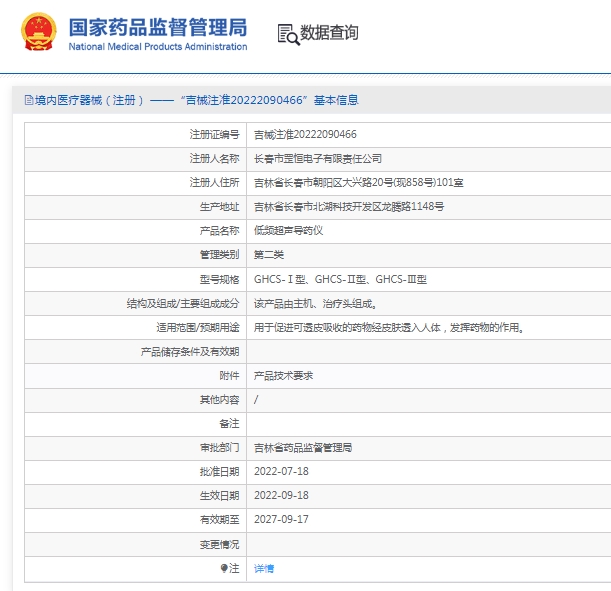
Task: Click the 生效日期 label
Action: click(219, 496)
